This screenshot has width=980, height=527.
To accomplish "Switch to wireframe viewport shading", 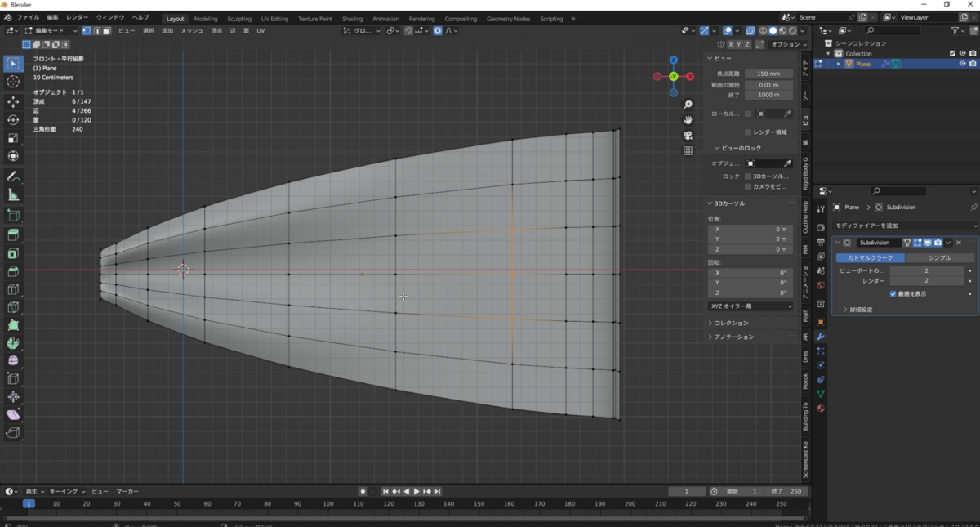I will (764, 31).
